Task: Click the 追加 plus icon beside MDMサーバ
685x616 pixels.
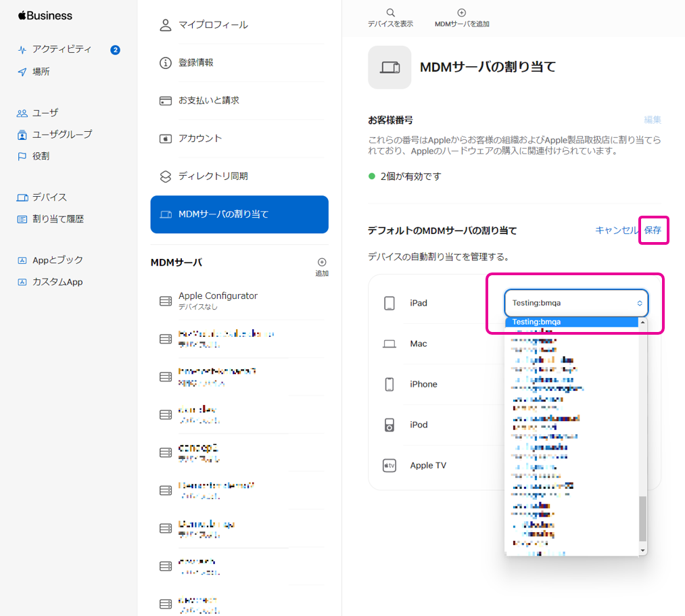Action: (x=322, y=262)
